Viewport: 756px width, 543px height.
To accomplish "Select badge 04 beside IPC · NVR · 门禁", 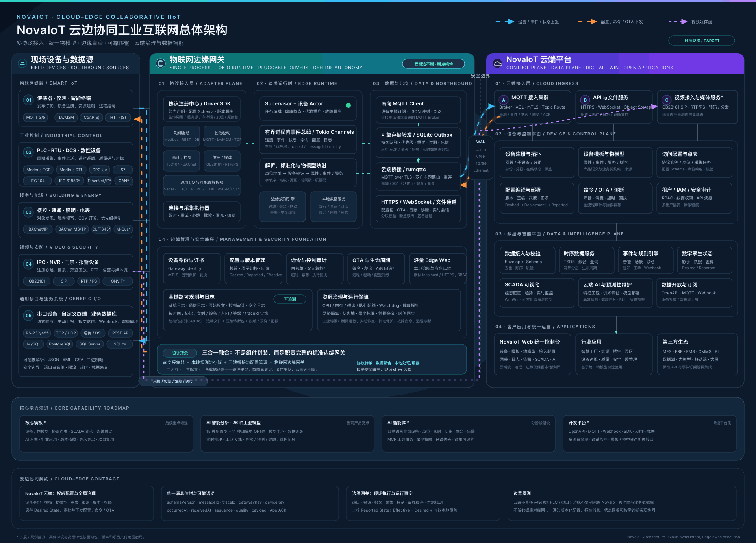I will point(28,264).
